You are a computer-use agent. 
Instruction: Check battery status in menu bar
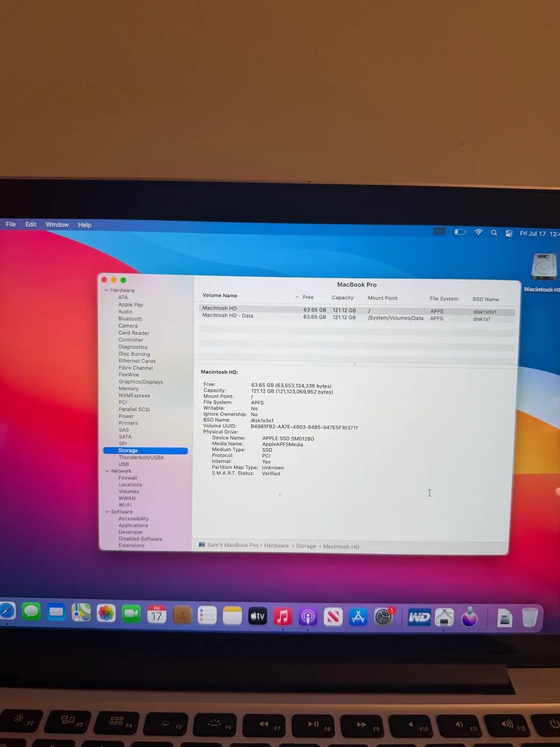coord(460,232)
